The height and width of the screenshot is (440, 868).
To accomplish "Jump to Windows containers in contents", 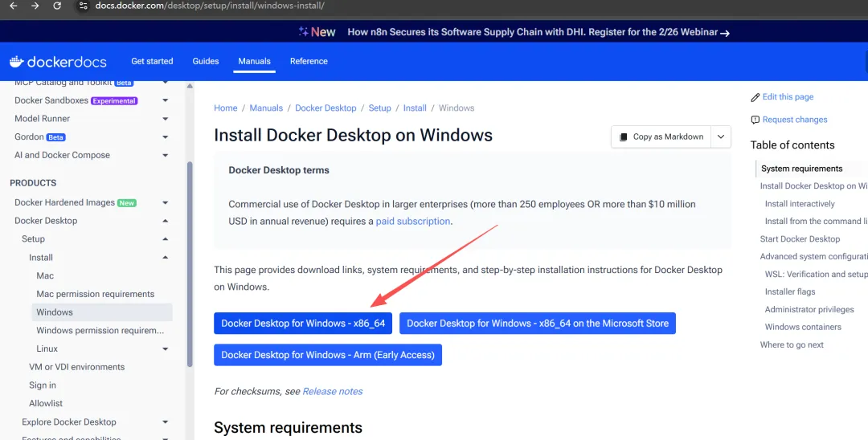I will tap(803, 328).
